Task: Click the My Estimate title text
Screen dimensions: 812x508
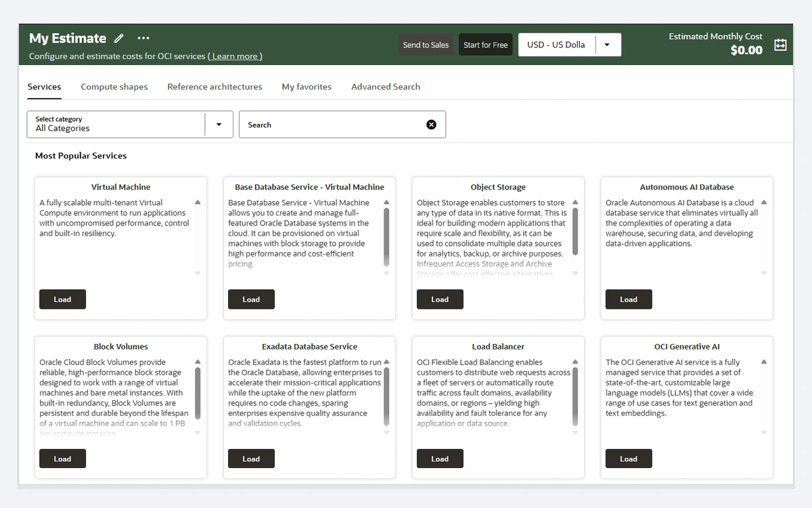Action: coord(68,39)
